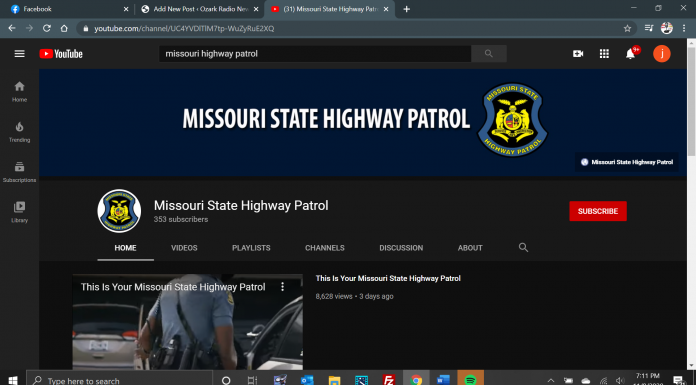This screenshot has width=696, height=385.
Task: Click the YouTube search input field
Action: click(x=315, y=54)
